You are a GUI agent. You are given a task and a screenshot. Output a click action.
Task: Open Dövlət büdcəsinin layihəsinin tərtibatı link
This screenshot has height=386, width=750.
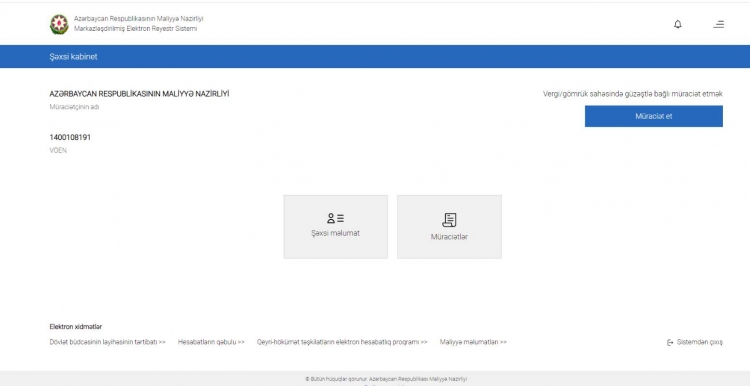(108, 342)
